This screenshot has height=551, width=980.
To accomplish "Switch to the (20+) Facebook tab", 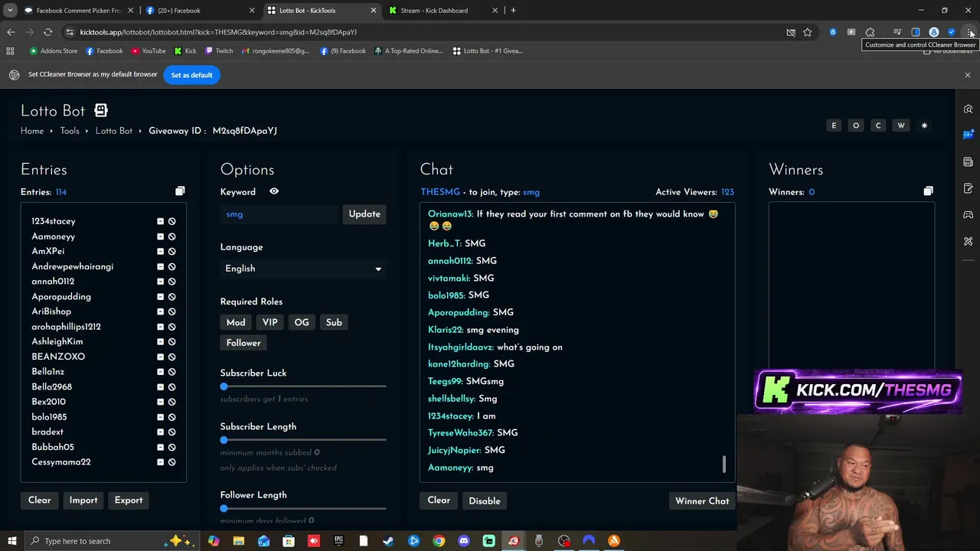I will 199,11.
